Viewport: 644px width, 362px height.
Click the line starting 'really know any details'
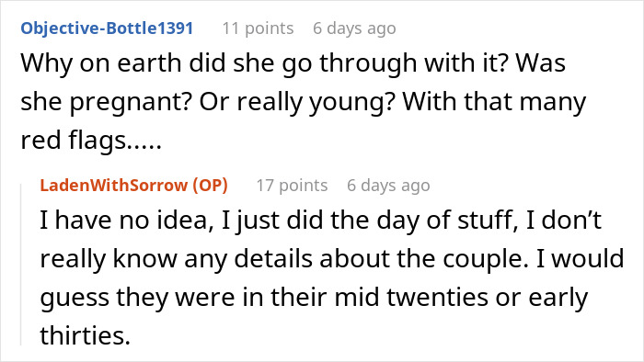332,259
